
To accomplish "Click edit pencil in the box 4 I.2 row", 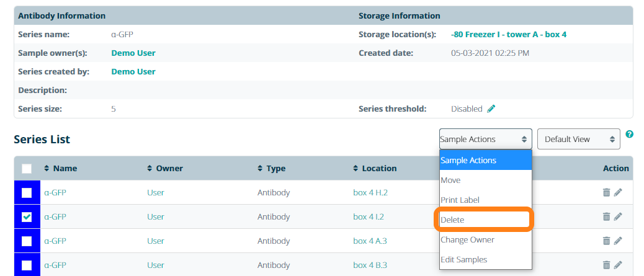I will pos(618,216).
